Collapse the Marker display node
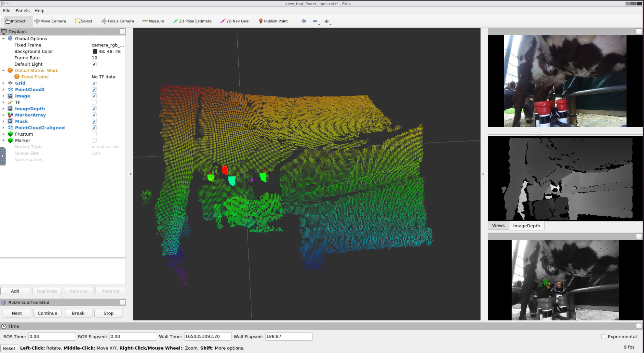 coord(3,140)
